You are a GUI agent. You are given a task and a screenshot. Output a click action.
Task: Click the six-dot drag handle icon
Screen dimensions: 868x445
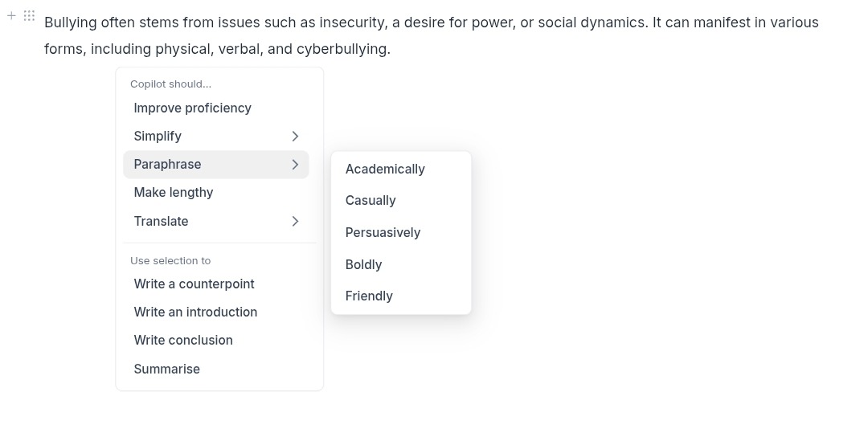[x=30, y=15]
